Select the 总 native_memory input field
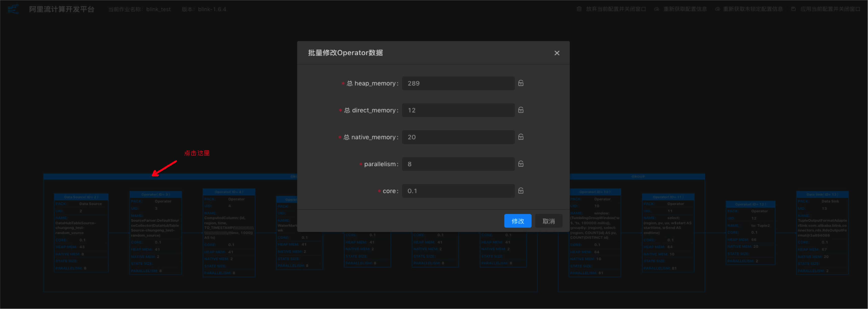This screenshot has height=309, width=868. pyautogui.click(x=458, y=137)
